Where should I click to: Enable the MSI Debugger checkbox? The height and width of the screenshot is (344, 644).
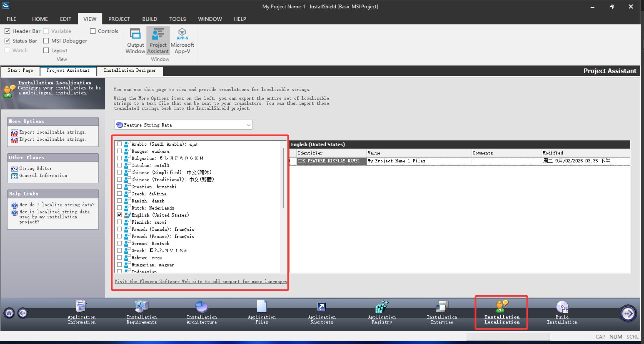point(46,41)
